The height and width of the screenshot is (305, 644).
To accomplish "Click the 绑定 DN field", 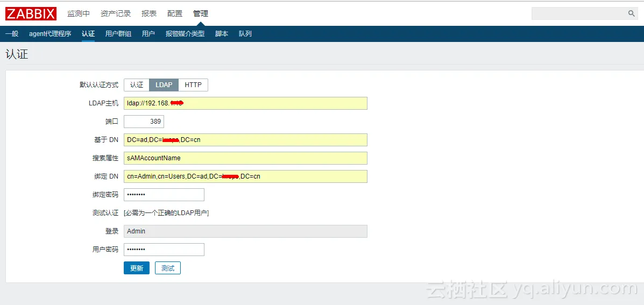I will (x=246, y=176).
